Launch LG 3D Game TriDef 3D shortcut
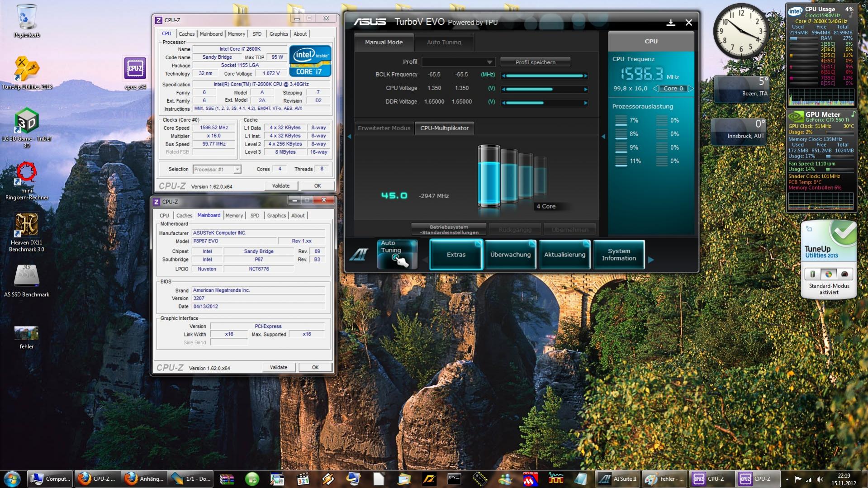This screenshot has width=868, height=488. click(x=27, y=128)
